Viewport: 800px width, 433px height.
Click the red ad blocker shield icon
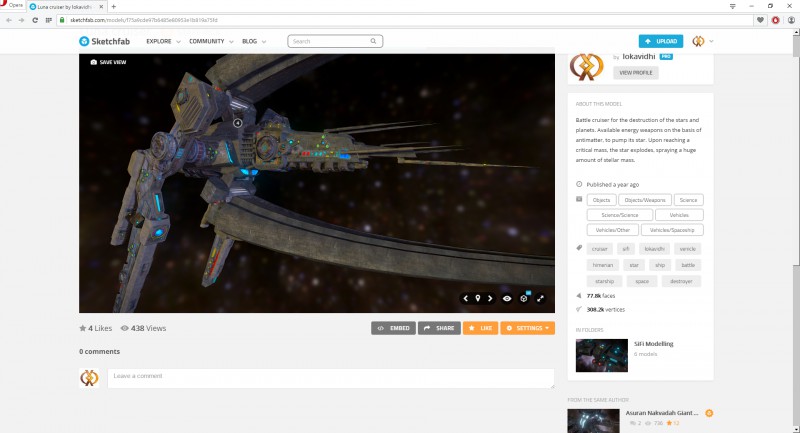click(776, 20)
